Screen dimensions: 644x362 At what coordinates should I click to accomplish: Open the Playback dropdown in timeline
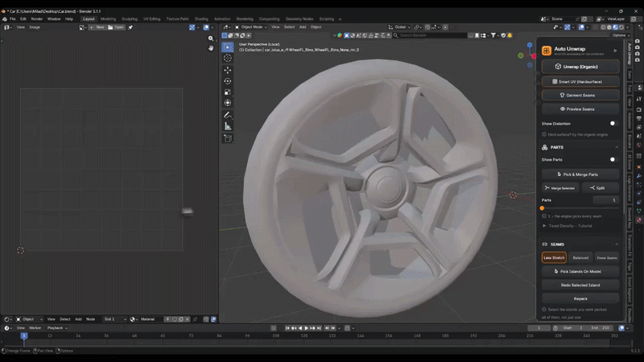coord(57,328)
